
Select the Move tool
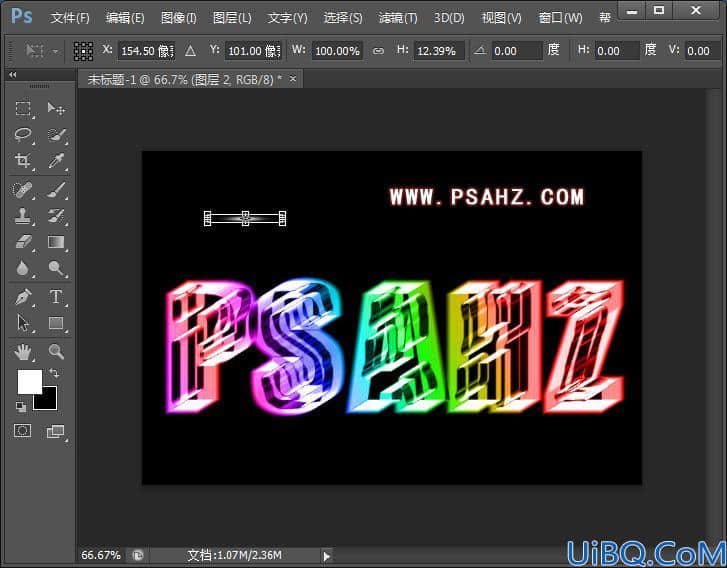(x=56, y=108)
